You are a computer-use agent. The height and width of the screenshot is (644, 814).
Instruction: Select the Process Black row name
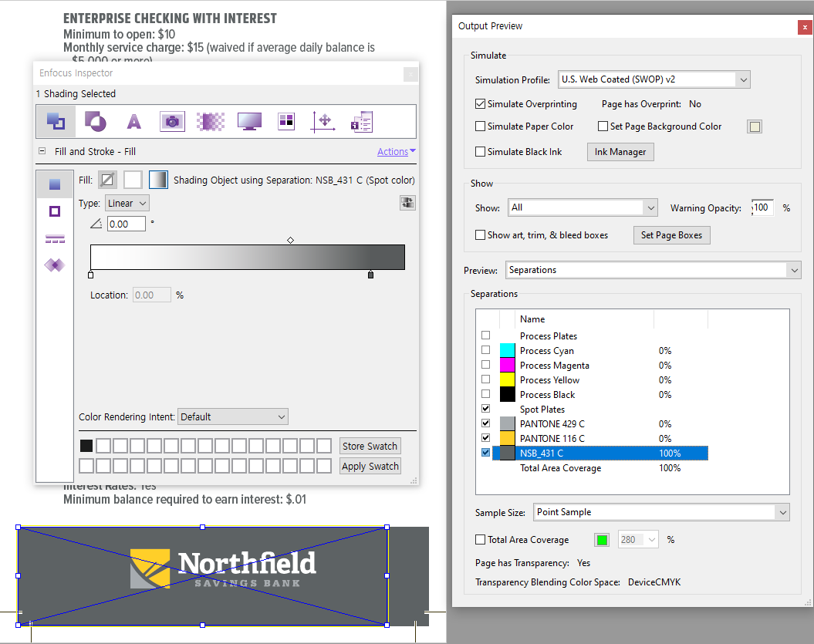pyautogui.click(x=548, y=395)
